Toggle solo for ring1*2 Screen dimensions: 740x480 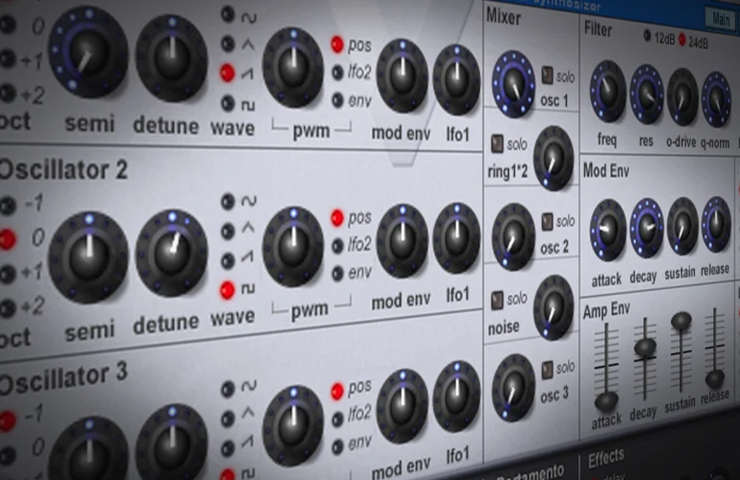coord(497,144)
